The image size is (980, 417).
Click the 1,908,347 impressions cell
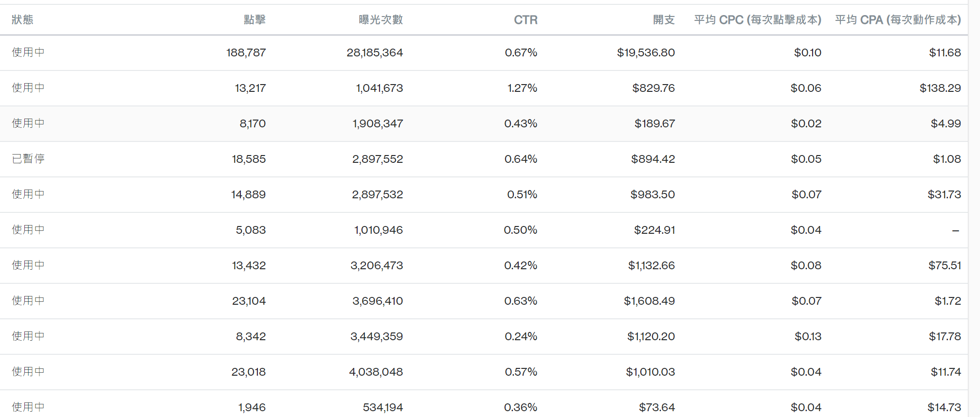[378, 123]
